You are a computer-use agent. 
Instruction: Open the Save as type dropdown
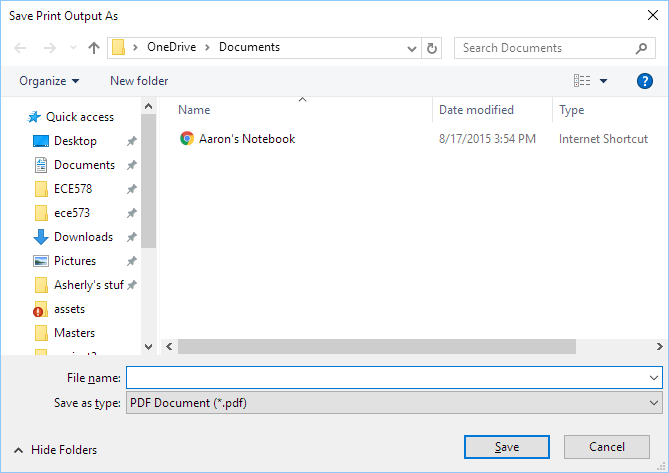coord(394,403)
